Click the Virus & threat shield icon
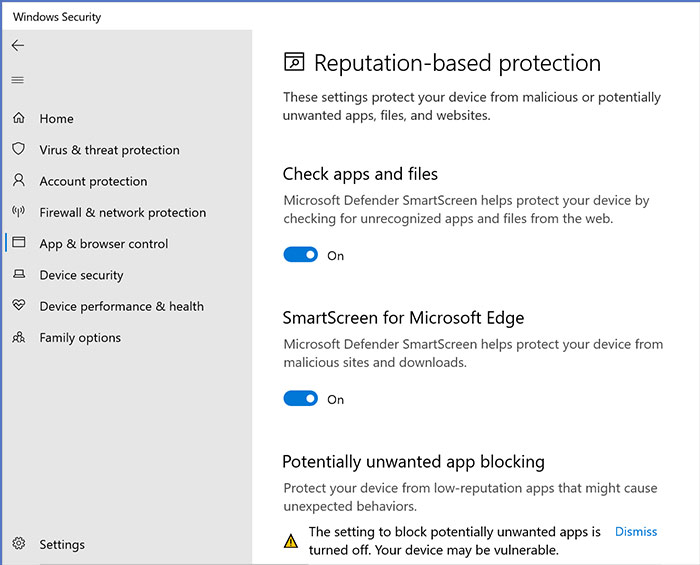 pyautogui.click(x=19, y=149)
